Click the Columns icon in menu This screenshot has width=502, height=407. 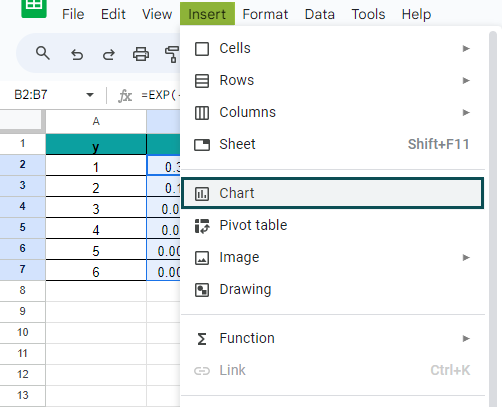point(202,113)
